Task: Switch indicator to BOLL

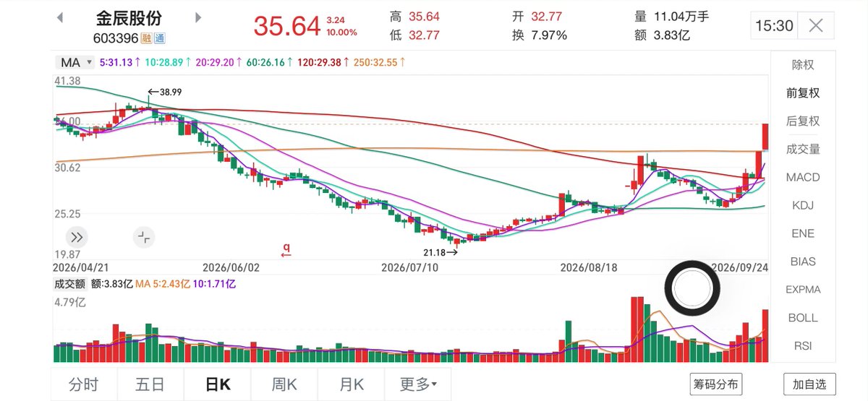Action: pos(803,318)
